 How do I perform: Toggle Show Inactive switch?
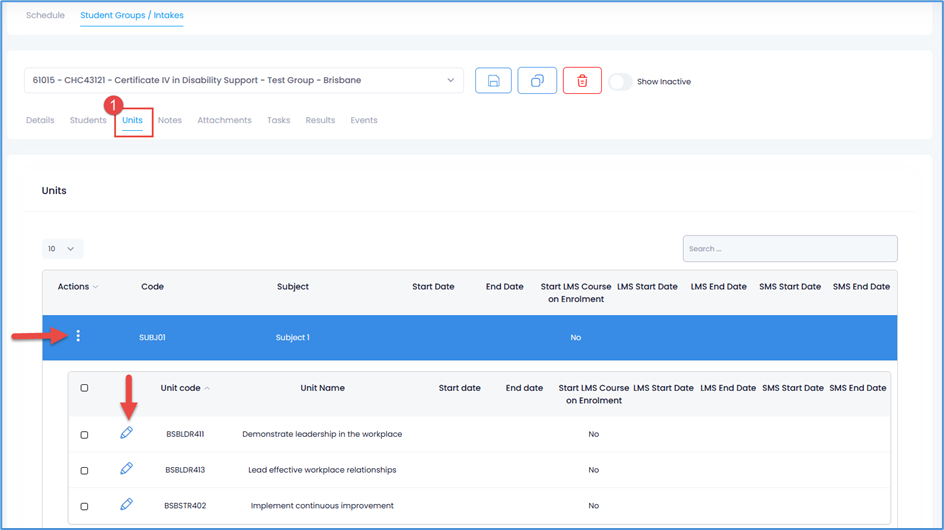(620, 82)
